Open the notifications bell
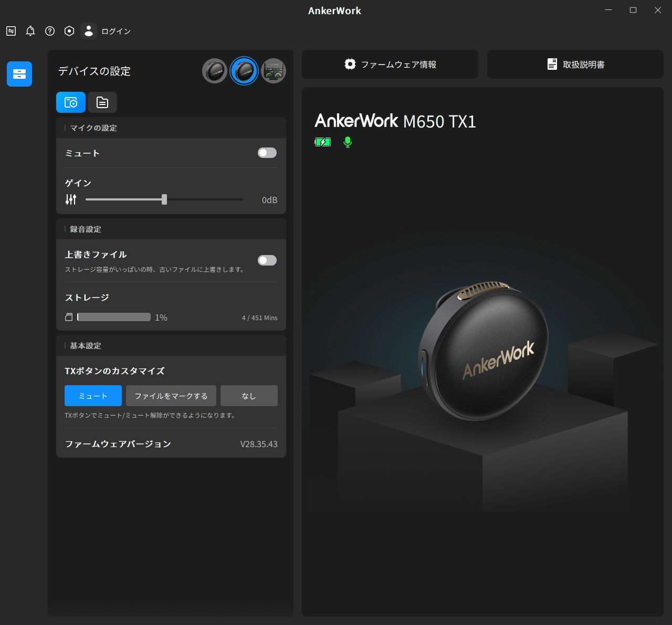This screenshot has height=625, width=672. click(x=30, y=31)
